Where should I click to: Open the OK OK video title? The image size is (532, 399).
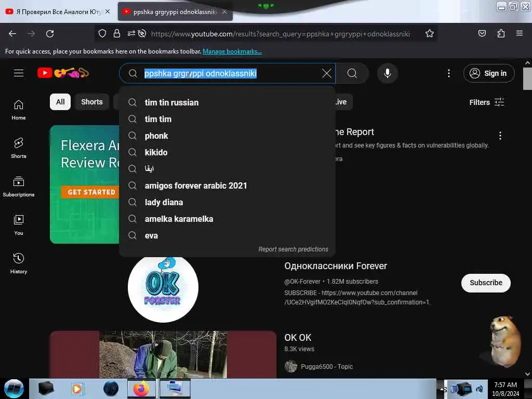298,338
